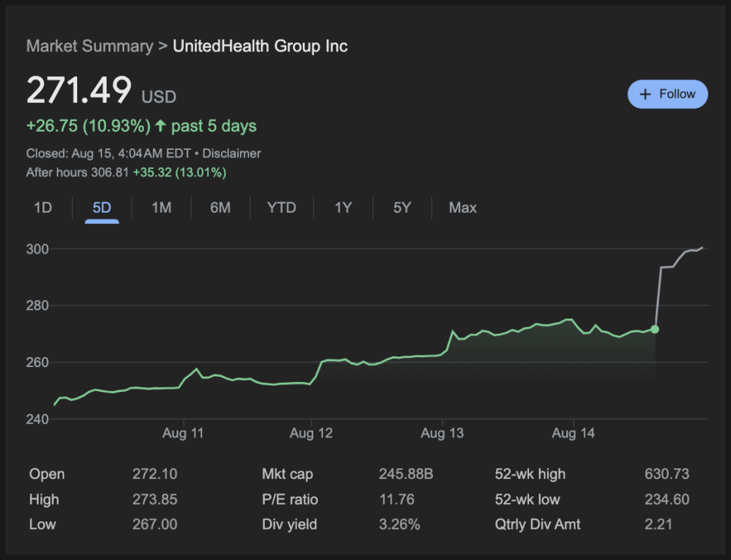The width and height of the screenshot is (731, 560).
Task: Click the P/E ratio label
Action: tap(290, 499)
